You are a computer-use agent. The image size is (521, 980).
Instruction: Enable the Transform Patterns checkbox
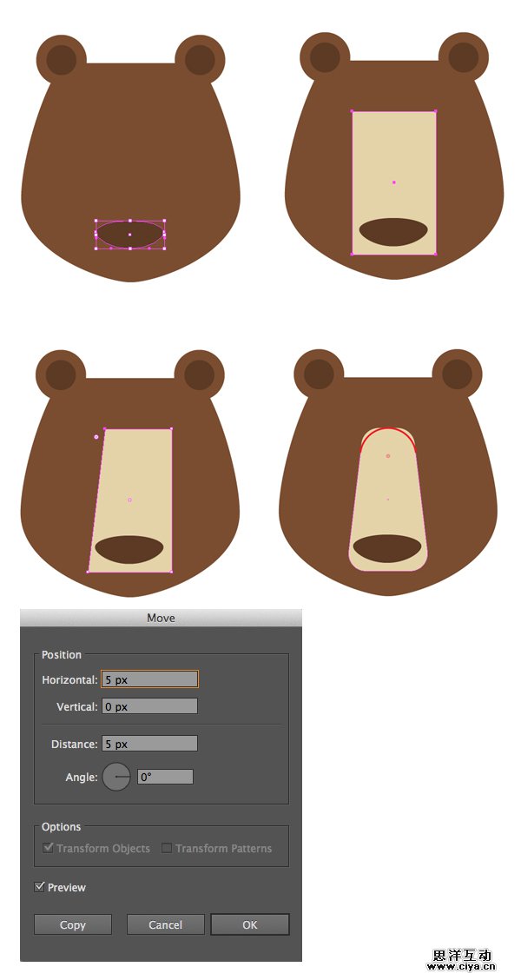click(x=168, y=848)
